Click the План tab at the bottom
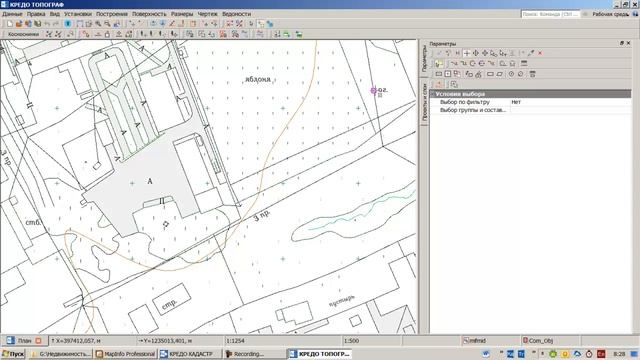Image resolution: width=640 pixels, height=360 pixels. tap(24, 340)
